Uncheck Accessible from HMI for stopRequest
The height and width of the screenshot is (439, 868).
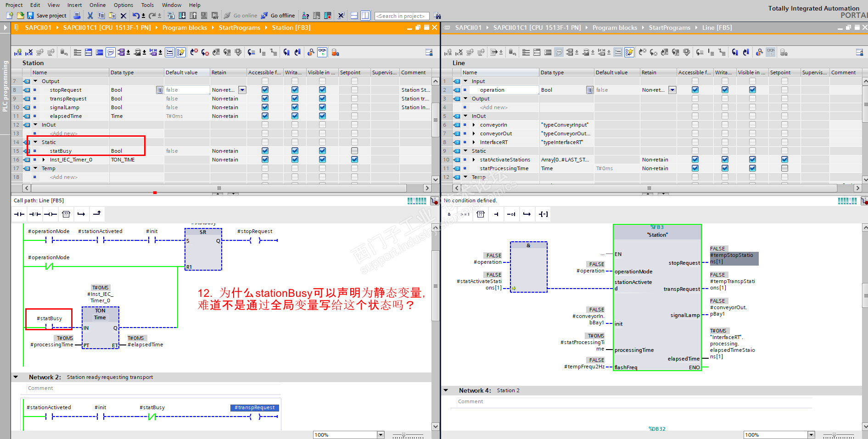(x=265, y=90)
